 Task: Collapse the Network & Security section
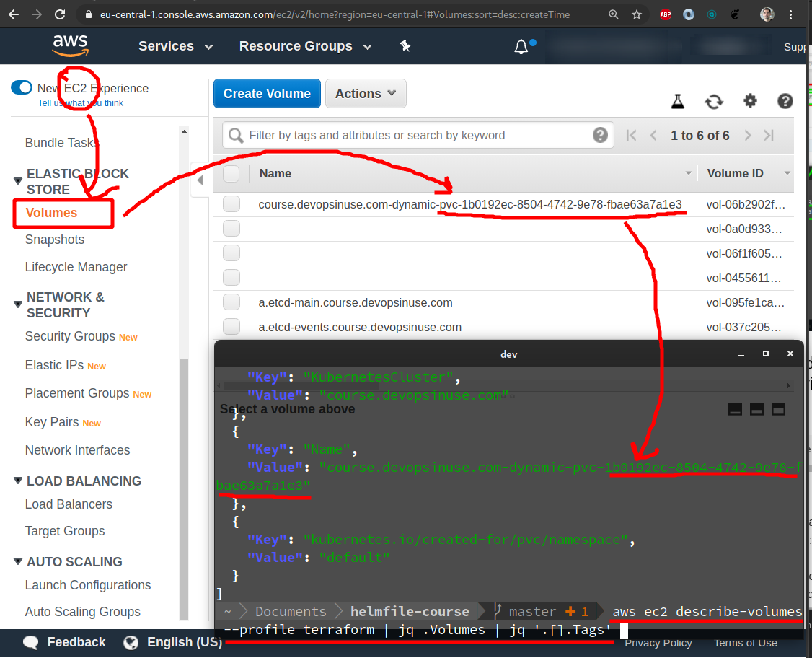[x=17, y=304]
